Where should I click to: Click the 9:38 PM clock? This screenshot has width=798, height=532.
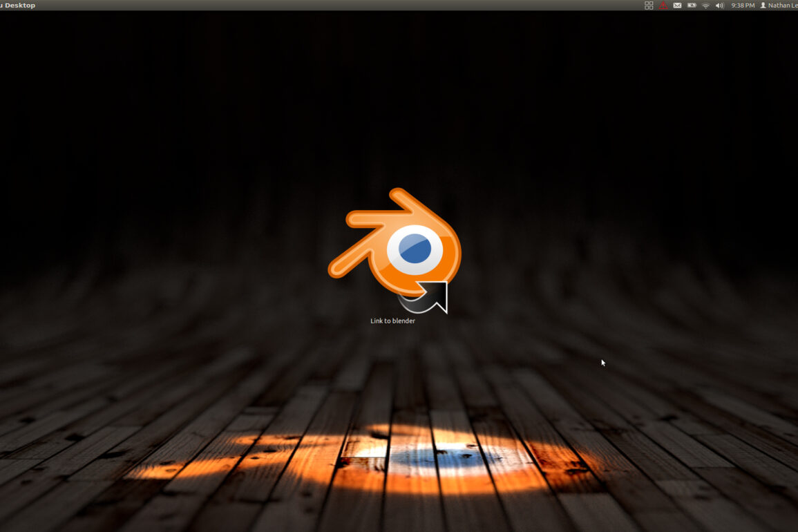tap(743, 6)
